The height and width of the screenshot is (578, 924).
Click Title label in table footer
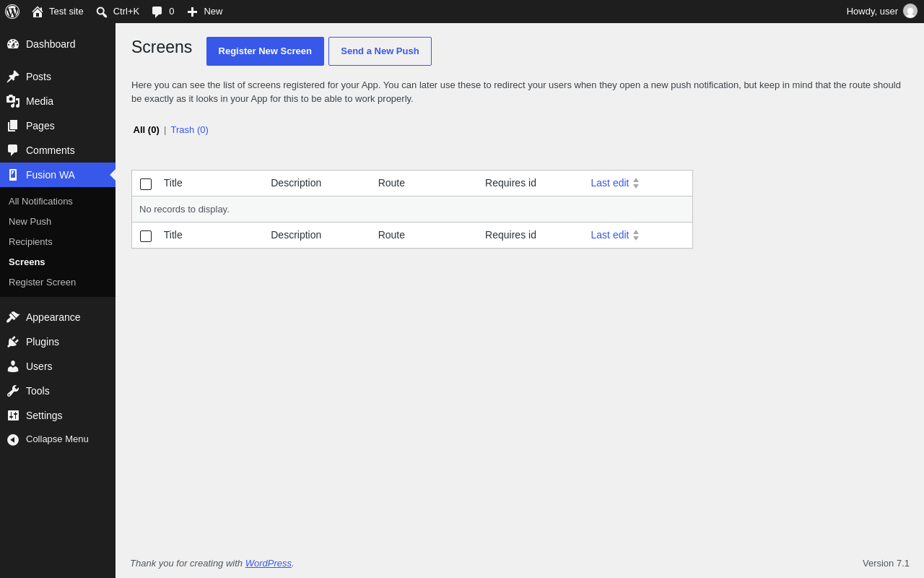(173, 236)
